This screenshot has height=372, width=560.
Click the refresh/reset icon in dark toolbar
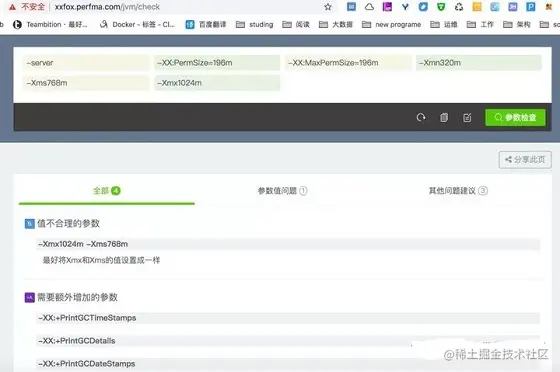[x=421, y=117]
